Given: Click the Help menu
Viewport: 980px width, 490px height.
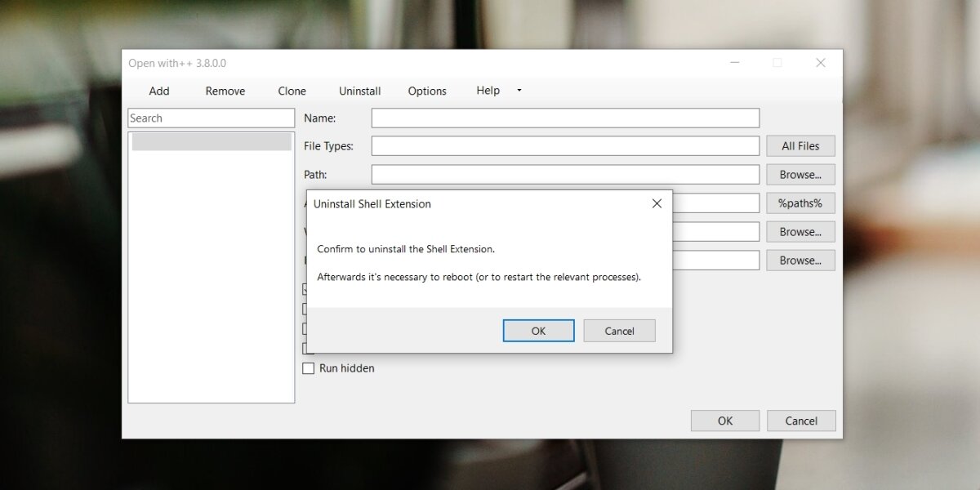Looking at the screenshot, I should click(x=488, y=91).
